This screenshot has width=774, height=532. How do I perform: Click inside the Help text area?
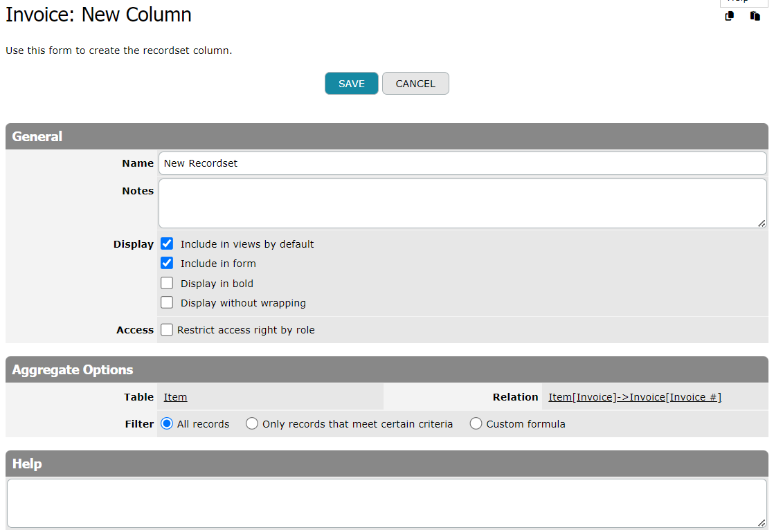tap(387, 504)
